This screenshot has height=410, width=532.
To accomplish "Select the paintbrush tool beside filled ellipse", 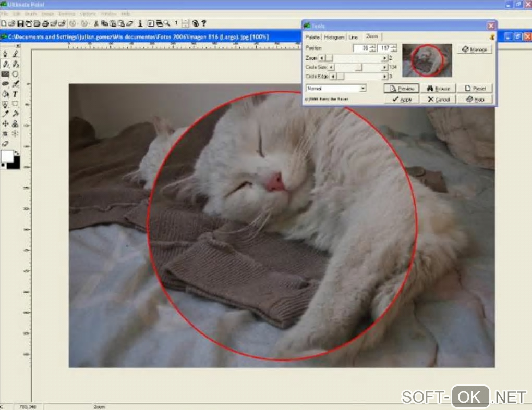I will click(x=15, y=84).
